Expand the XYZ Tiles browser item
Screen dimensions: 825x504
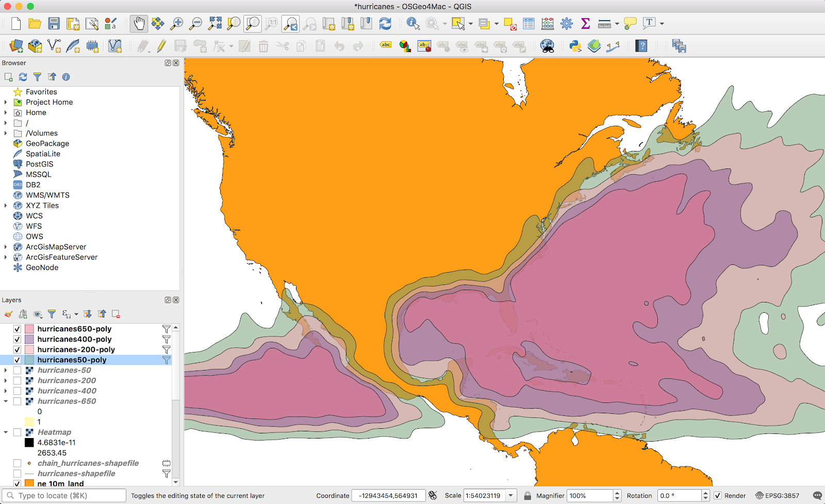coord(6,206)
